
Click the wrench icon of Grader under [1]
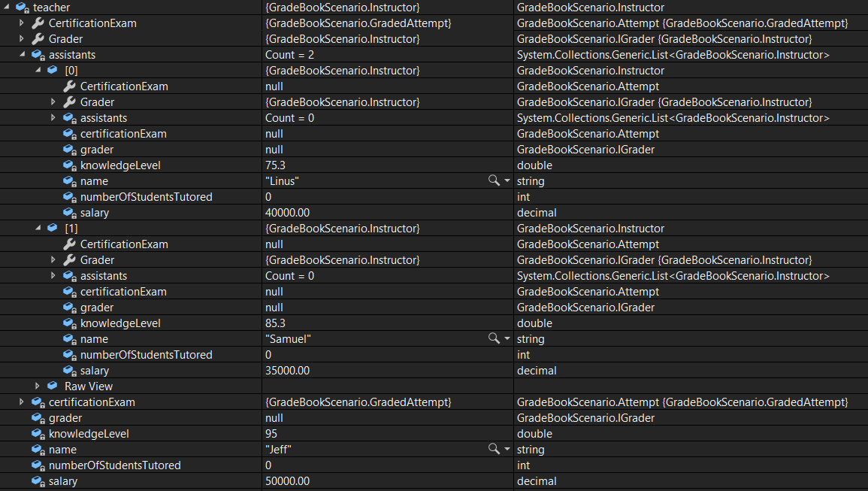coord(69,260)
